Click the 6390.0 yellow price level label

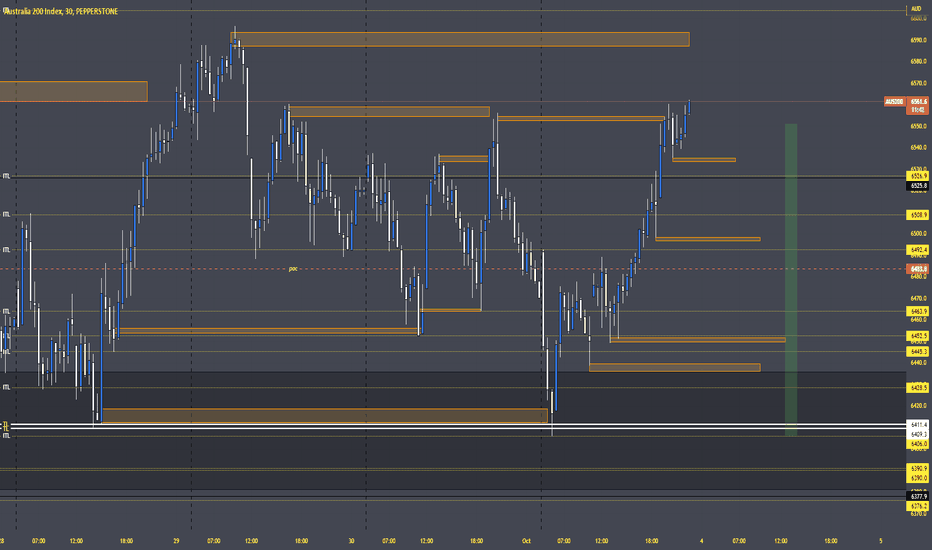918,478
